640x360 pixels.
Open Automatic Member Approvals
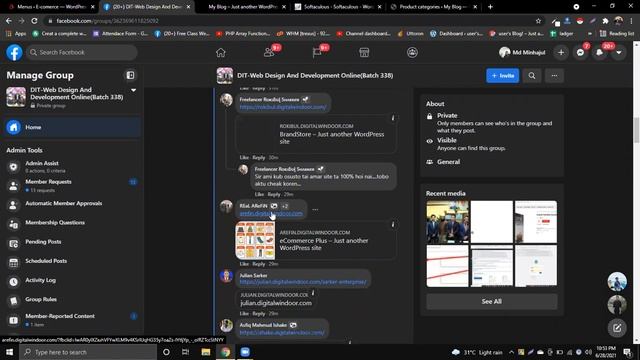point(73,204)
